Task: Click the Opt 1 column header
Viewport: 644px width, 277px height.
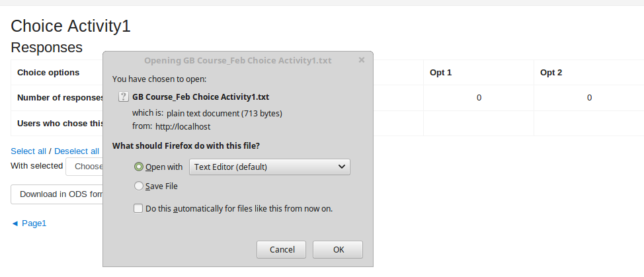Action: point(479,73)
